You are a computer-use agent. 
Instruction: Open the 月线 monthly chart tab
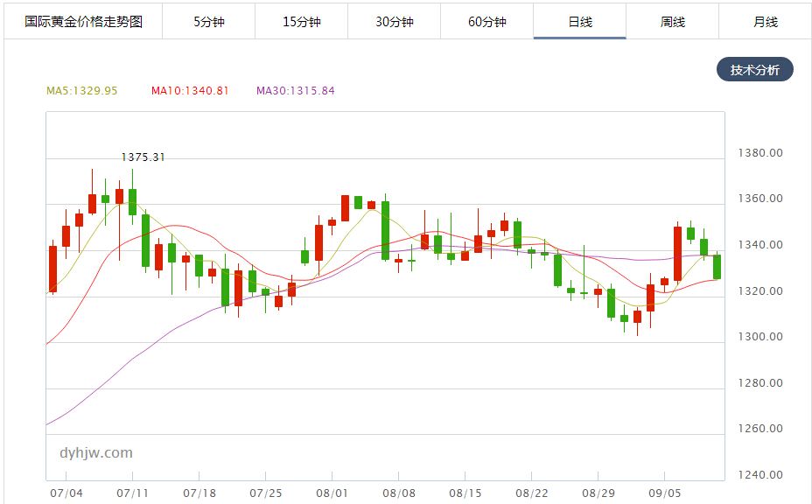coord(765,22)
